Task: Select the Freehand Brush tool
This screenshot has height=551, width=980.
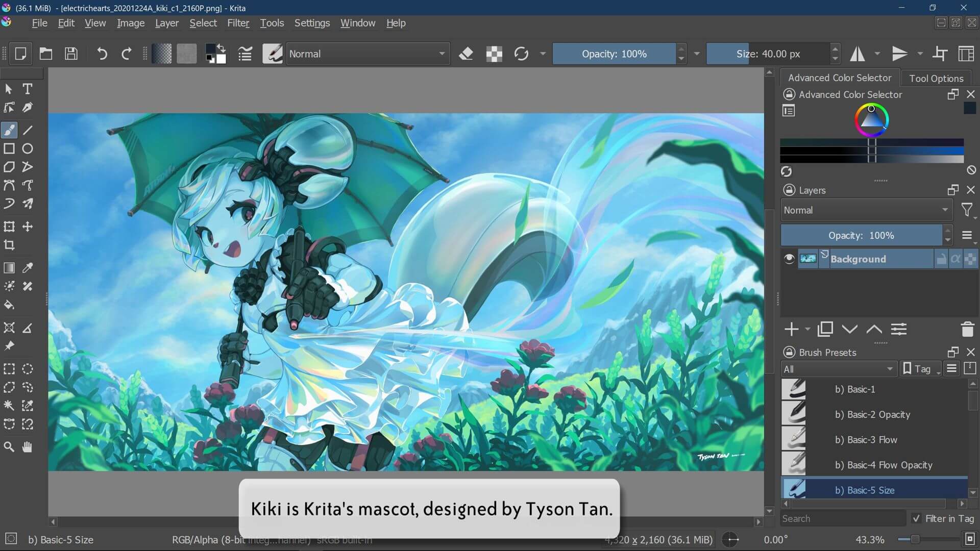Action: pyautogui.click(x=9, y=130)
